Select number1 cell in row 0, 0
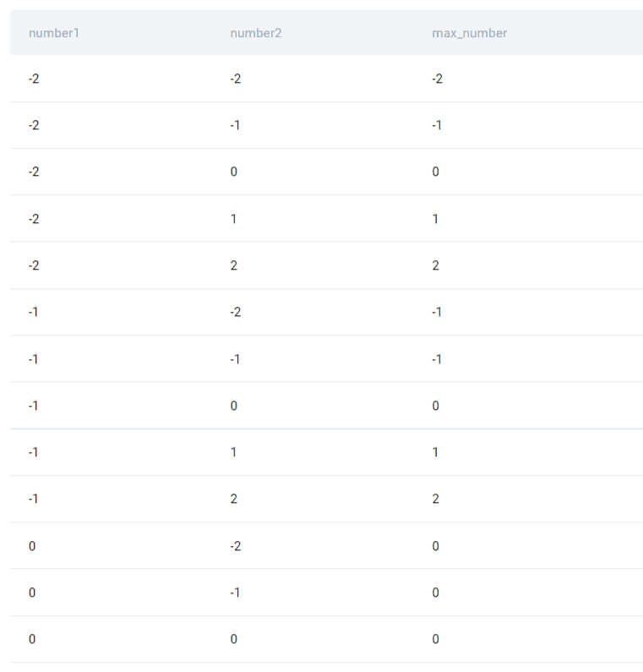This screenshot has height=672, width=643. 32,639
